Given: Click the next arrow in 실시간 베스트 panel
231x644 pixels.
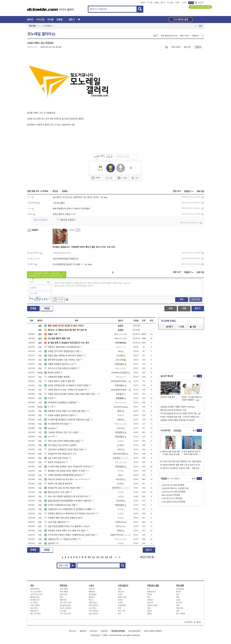Looking at the screenshot, I should 201,376.
